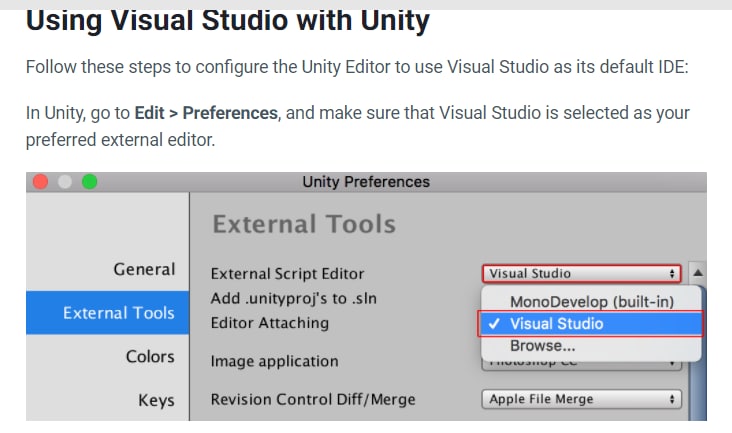Image resolution: width=732 pixels, height=433 pixels.
Task: Zoom the Unity Preferences window with green button
Action: click(90, 182)
